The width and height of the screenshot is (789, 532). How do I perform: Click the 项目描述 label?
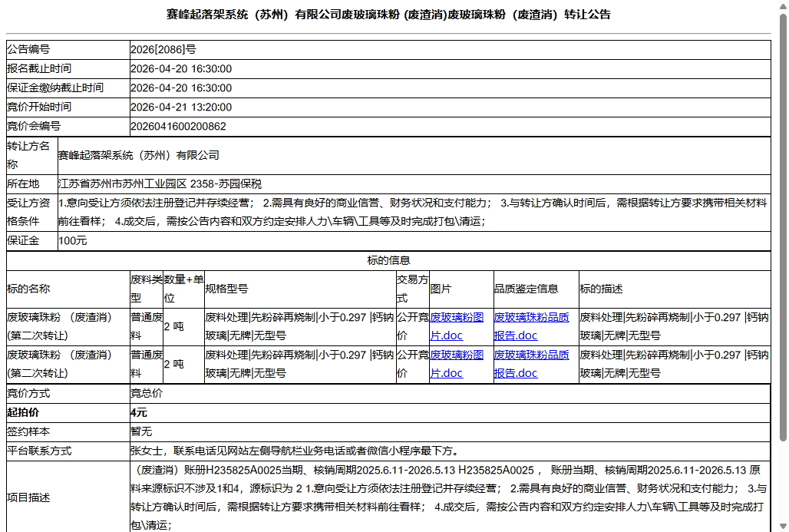coord(28,497)
